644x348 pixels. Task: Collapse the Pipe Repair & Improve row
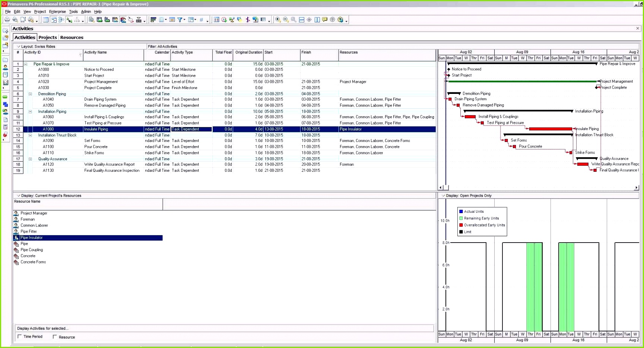tap(25, 64)
